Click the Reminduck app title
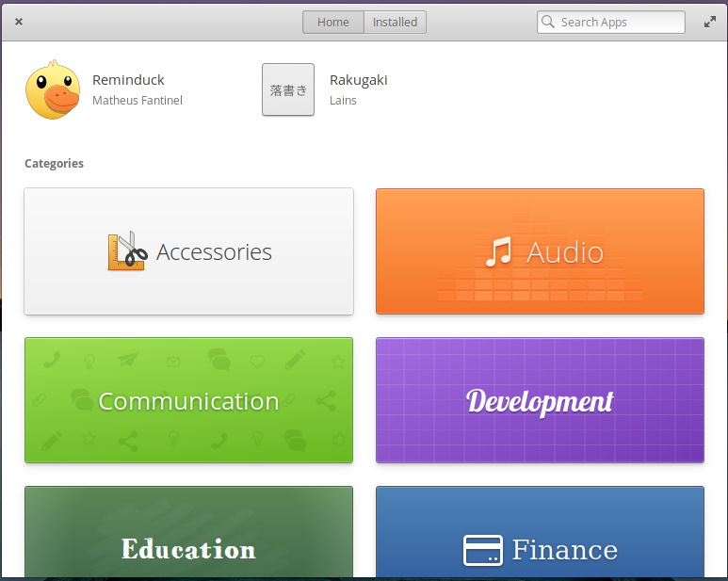728x581 pixels. [x=128, y=80]
